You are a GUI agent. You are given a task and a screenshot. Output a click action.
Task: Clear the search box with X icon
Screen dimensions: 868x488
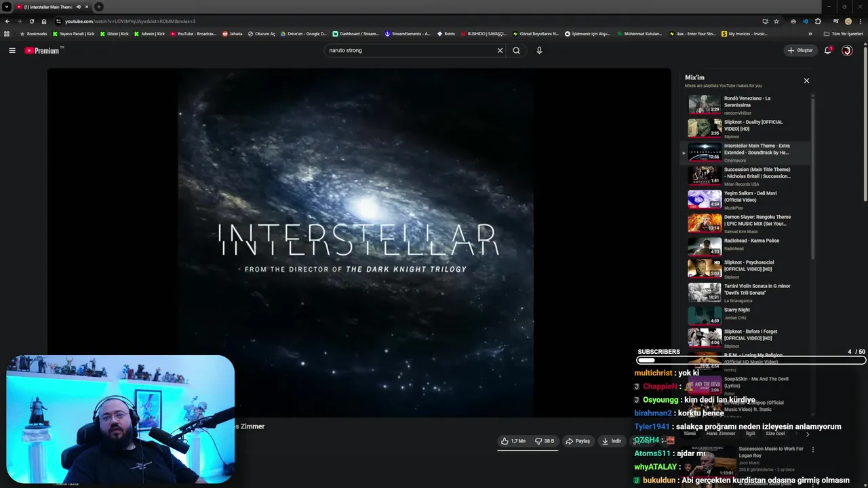coord(500,50)
